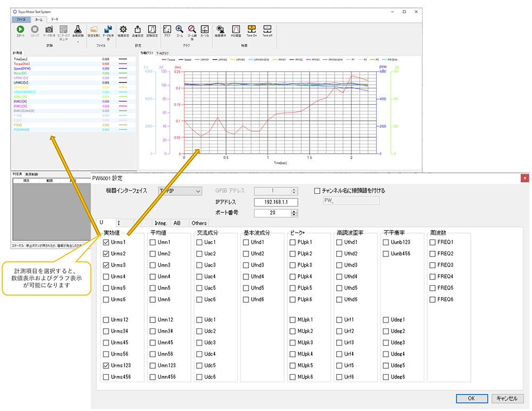This screenshot has width=532, height=411.
Task: Open the 機器インターフェイス dropdown
Action: (x=180, y=191)
